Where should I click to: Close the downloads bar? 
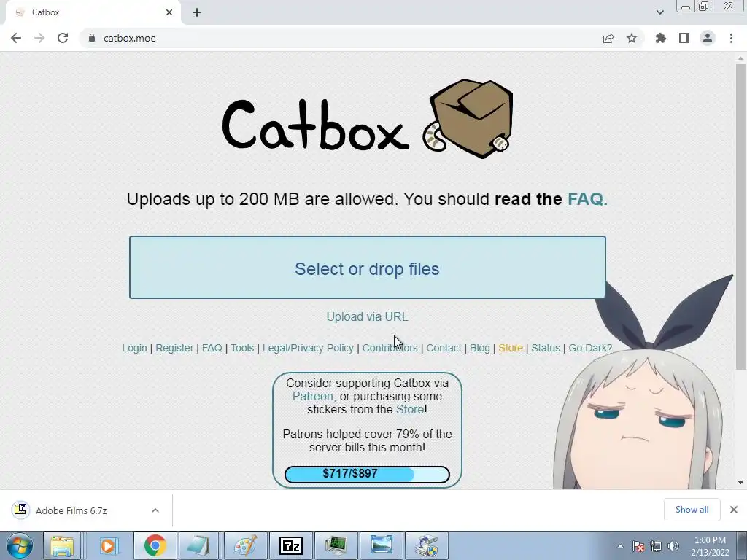tap(734, 510)
